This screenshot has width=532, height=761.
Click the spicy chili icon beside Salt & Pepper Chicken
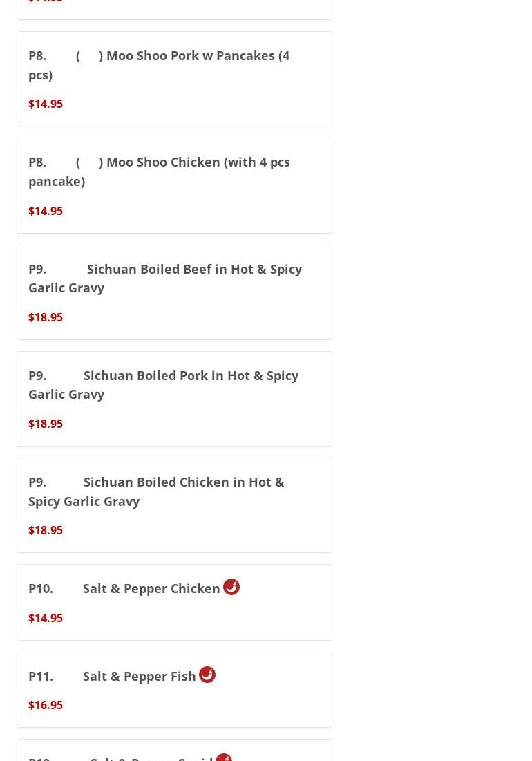tap(231, 587)
